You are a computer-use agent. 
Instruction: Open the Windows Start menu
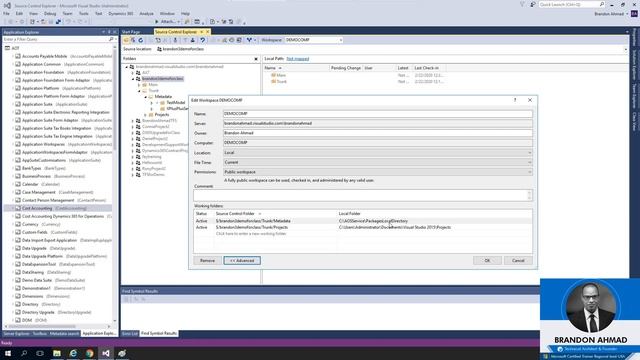(x=7, y=353)
